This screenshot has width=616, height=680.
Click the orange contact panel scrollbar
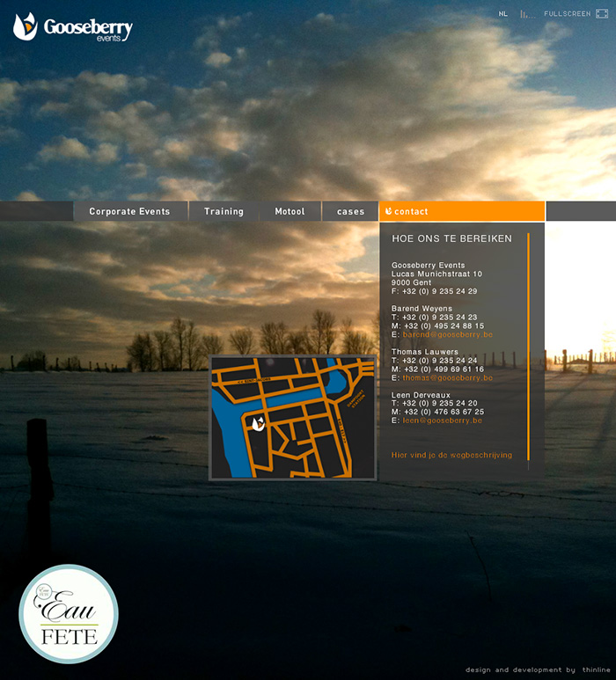pos(528,347)
